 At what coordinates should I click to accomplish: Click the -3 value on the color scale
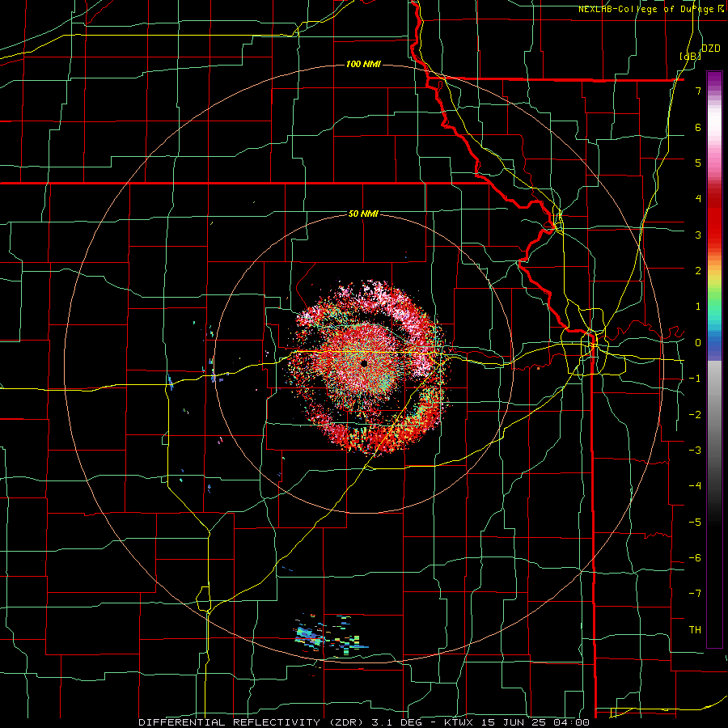(695, 451)
